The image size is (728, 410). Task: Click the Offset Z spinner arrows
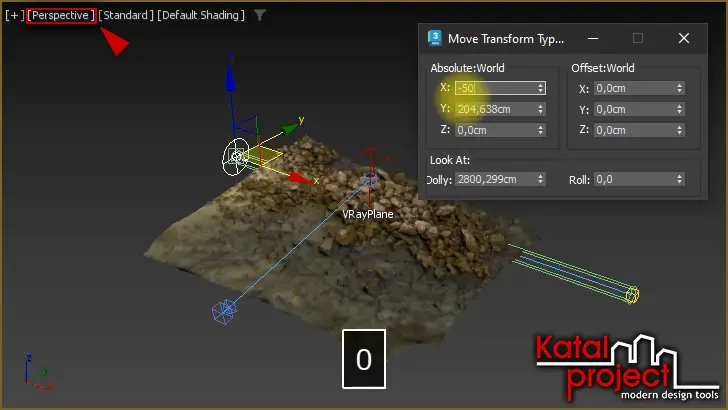coord(679,130)
